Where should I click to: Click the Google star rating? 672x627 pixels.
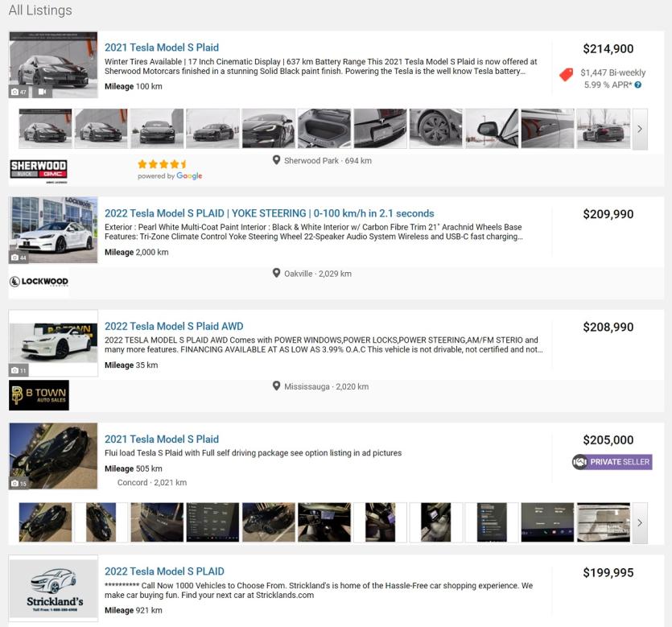click(x=163, y=164)
